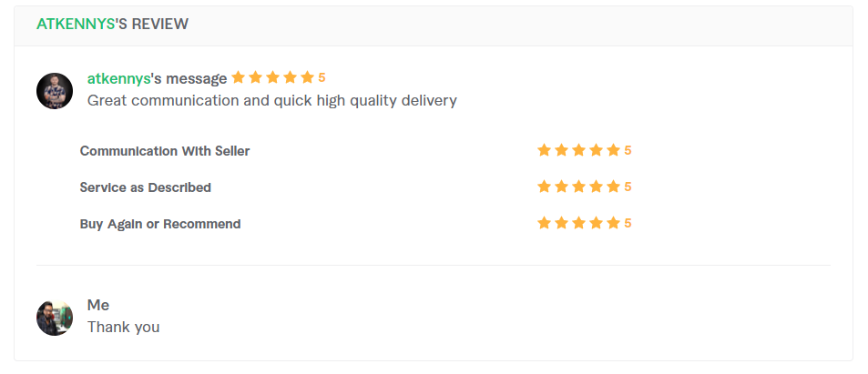The height and width of the screenshot is (374, 868).
Task: Click the Buy Again or Recommend label
Action: [x=160, y=224]
